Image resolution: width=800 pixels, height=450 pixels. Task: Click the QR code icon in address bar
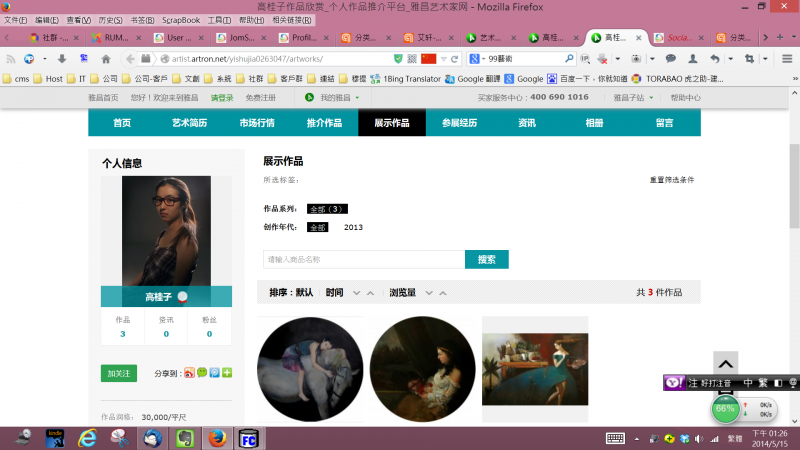click(412, 59)
